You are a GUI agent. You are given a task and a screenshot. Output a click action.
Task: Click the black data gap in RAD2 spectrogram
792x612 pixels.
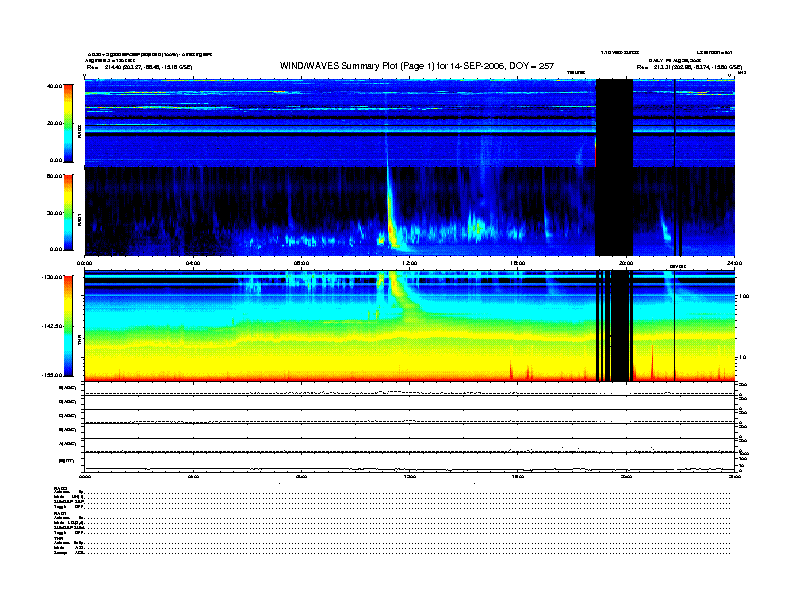[614, 123]
